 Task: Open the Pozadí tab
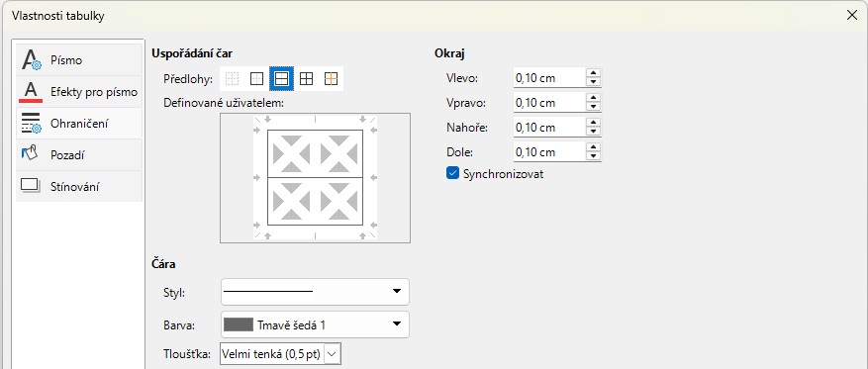click(x=79, y=155)
